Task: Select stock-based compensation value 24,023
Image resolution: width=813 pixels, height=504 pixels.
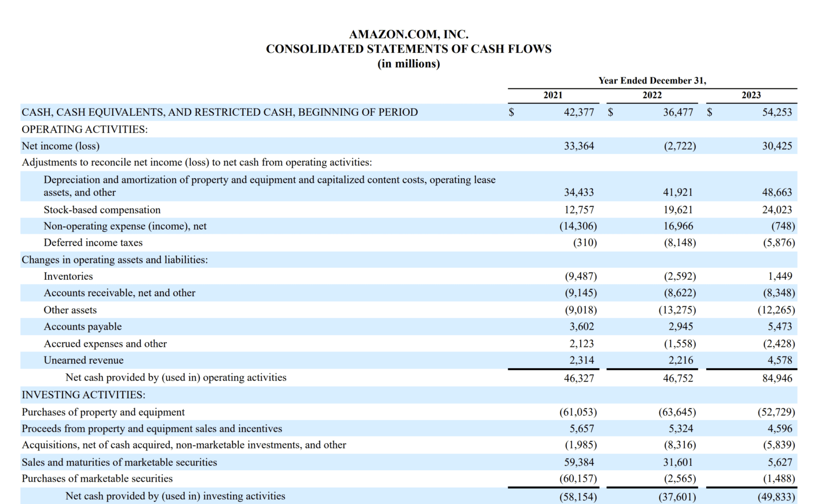Action: point(777,210)
